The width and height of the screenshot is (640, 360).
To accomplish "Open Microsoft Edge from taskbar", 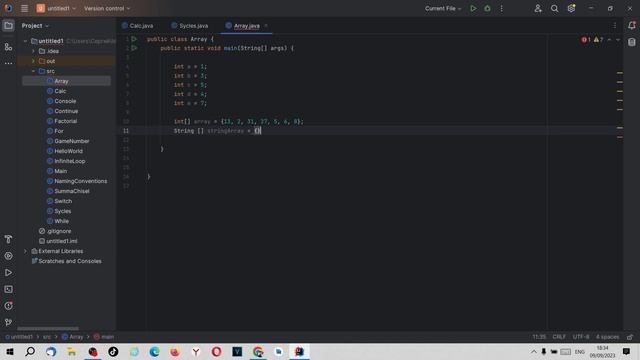I will 154,352.
